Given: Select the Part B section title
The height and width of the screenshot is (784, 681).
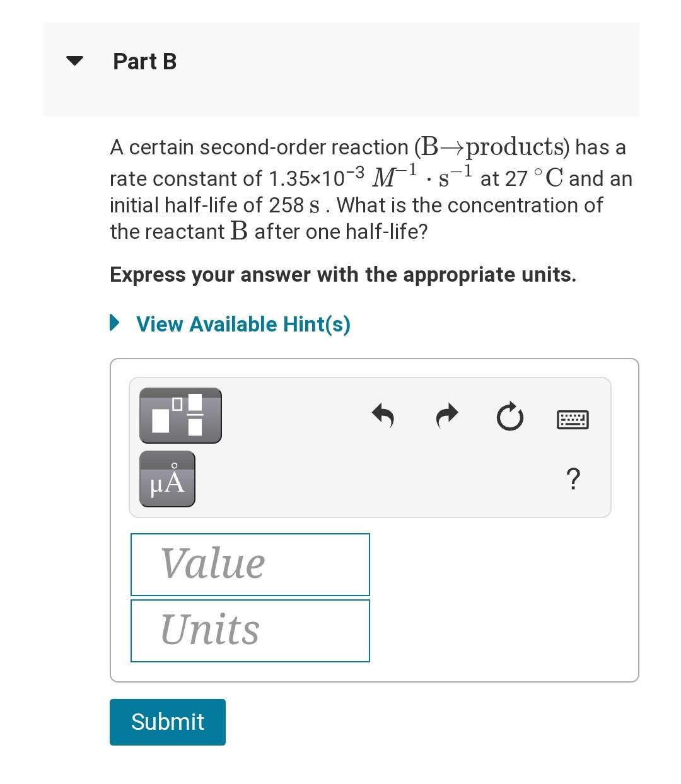Looking at the screenshot, I should (144, 61).
